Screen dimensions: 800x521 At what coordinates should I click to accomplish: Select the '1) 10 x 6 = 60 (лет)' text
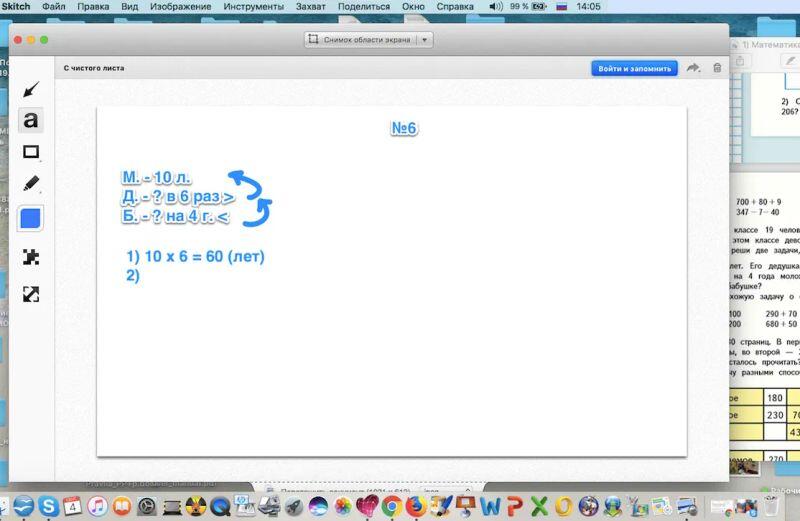(195, 257)
